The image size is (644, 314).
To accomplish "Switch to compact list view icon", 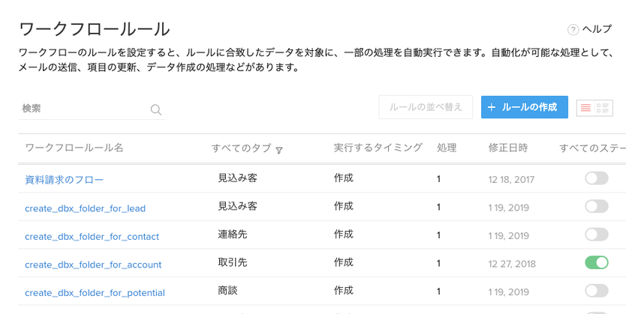I will (585, 108).
